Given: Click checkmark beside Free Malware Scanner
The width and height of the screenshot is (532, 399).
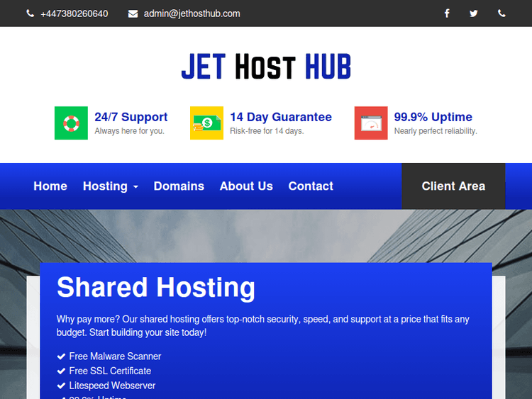Looking at the screenshot, I should tap(61, 356).
